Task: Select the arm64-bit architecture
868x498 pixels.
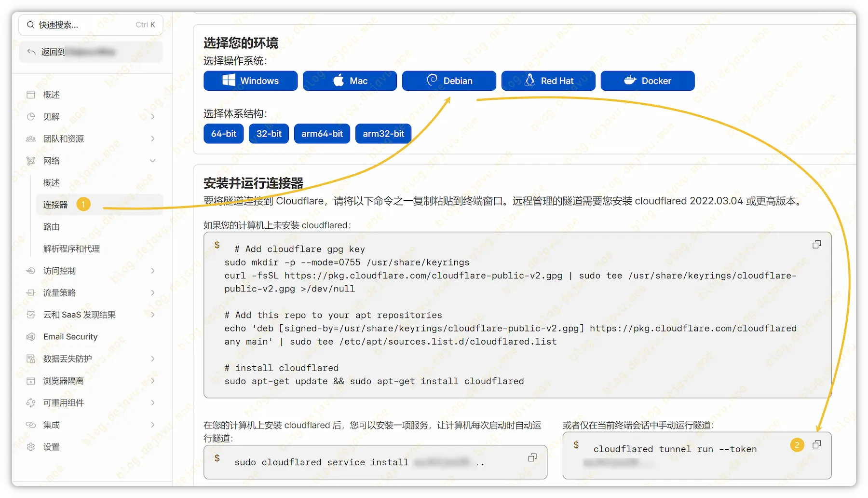Action: (322, 134)
